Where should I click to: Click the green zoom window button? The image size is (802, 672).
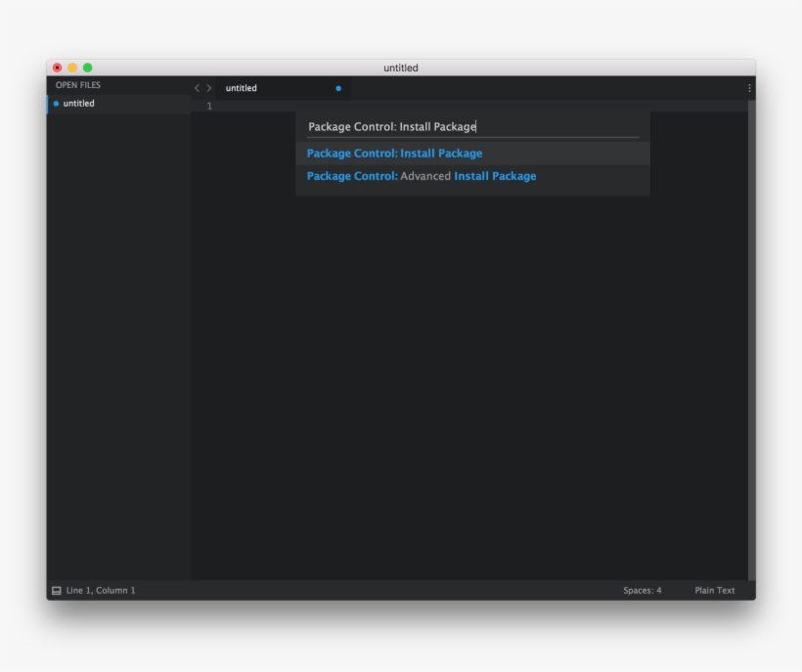coord(88,67)
